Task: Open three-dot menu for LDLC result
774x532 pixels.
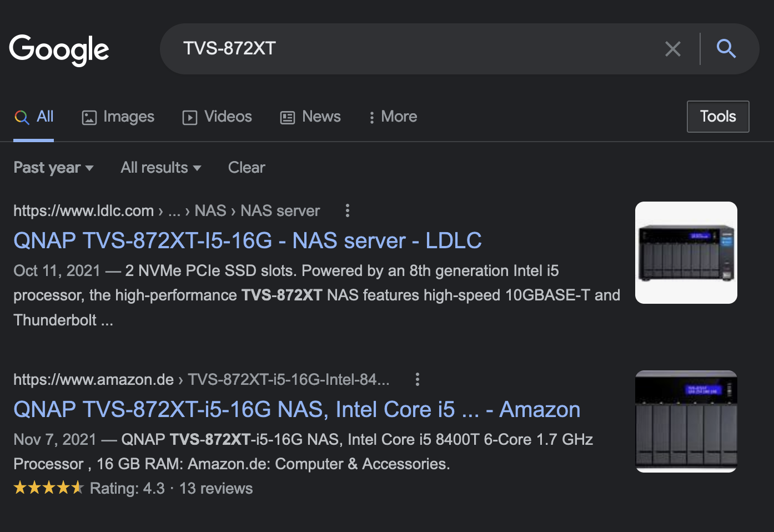Action: click(348, 210)
